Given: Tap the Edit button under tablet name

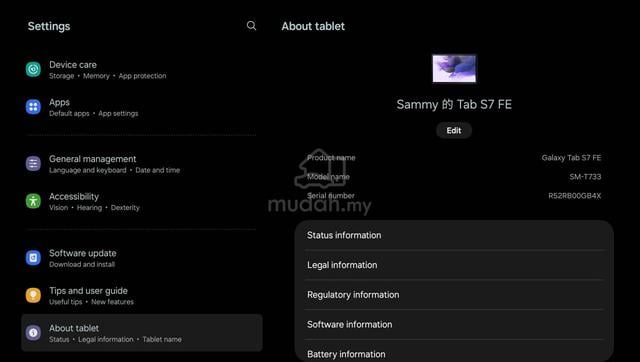Looking at the screenshot, I should coord(454,131).
